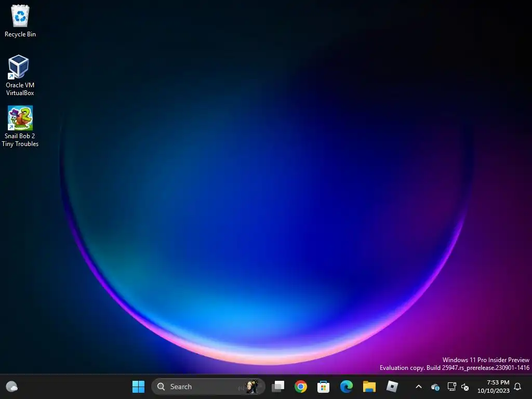532x399 pixels.
Task: Open the network status tray icon
Action: [x=451, y=387]
